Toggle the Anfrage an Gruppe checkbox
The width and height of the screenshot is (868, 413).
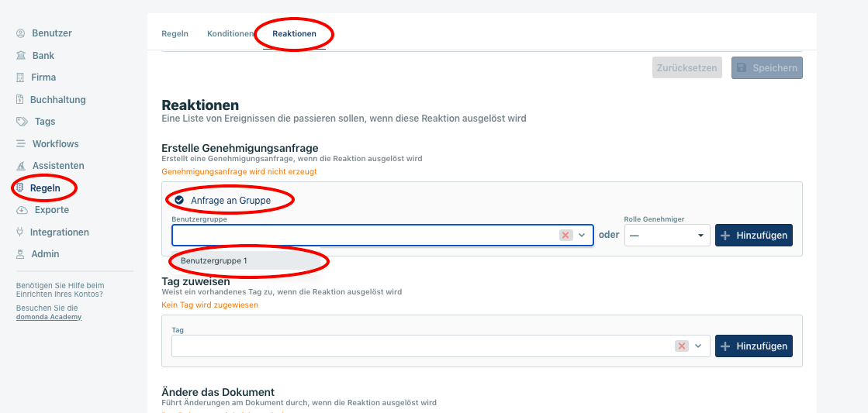pos(179,200)
